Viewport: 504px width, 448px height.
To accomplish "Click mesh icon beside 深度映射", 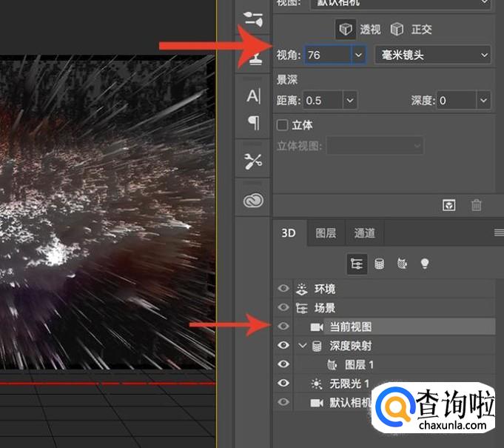I will [x=317, y=346].
